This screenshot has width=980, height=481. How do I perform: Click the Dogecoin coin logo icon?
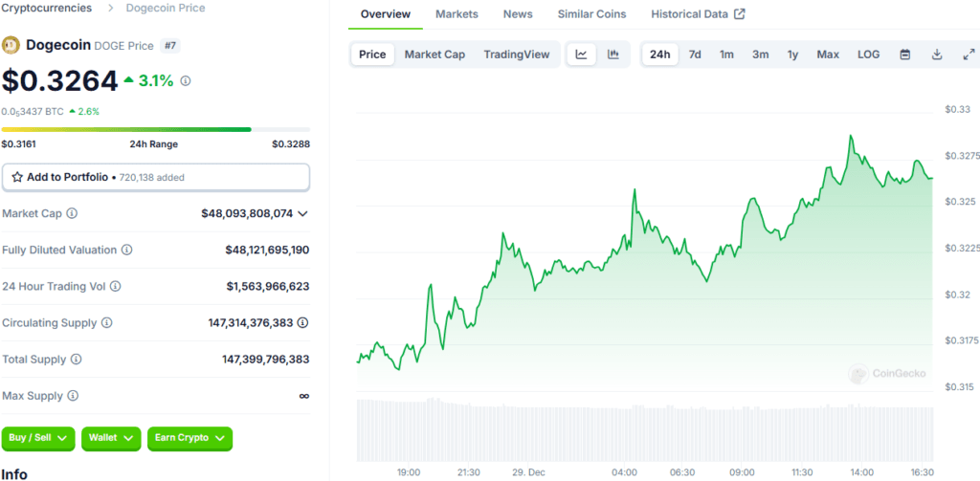[11, 45]
